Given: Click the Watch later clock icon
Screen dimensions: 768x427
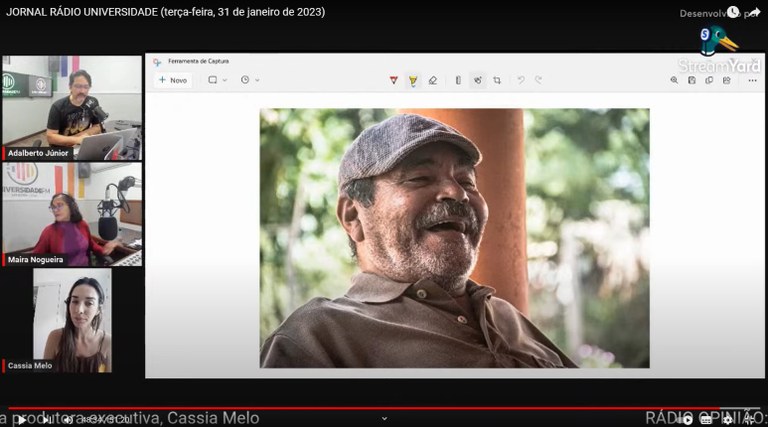Looking at the screenshot, I should pyautogui.click(x=733, y=12).
